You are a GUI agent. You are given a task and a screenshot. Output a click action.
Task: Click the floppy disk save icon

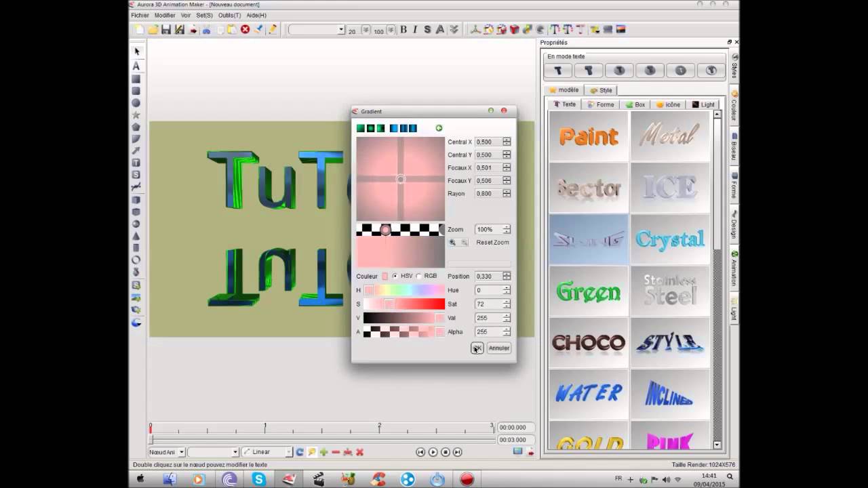coord(166,30)
